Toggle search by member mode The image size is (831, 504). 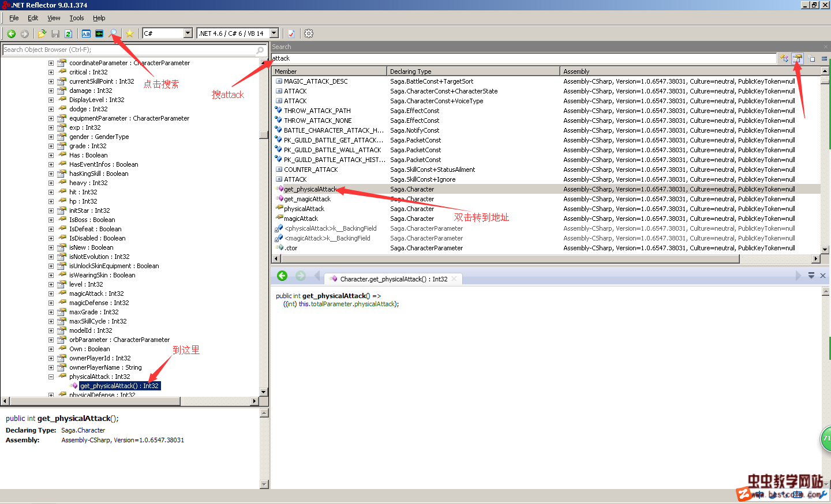click(x=798, y=58)
